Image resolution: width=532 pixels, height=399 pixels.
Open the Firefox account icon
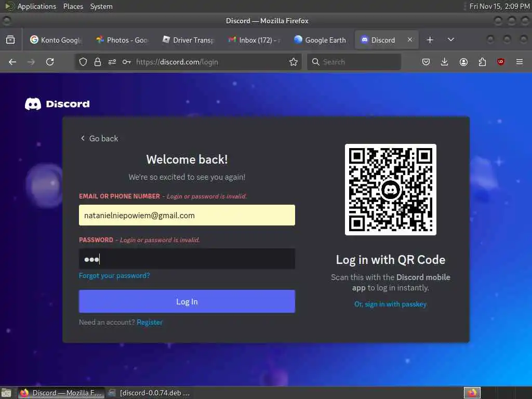463,62
